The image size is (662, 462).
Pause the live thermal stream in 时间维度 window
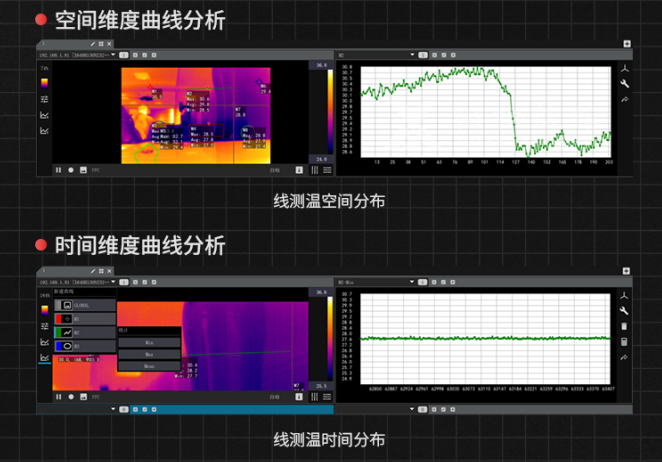click(x=58, y=397)
